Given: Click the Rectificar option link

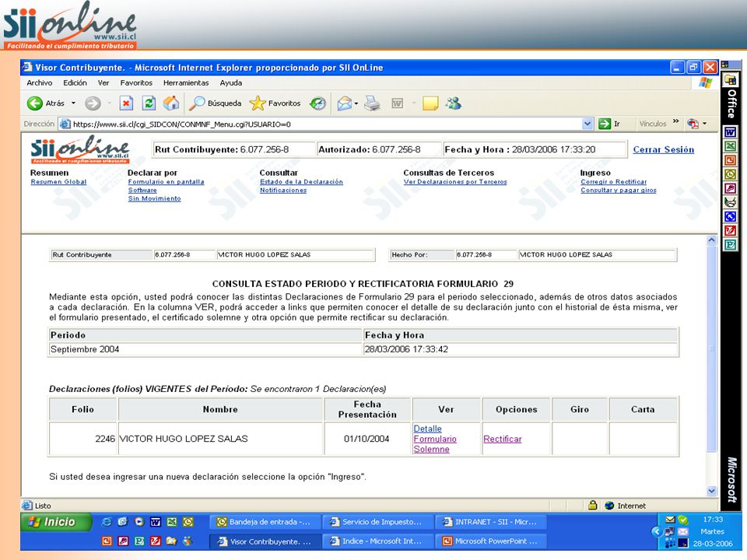Looking at the screenshot, I should pos(502,439).
